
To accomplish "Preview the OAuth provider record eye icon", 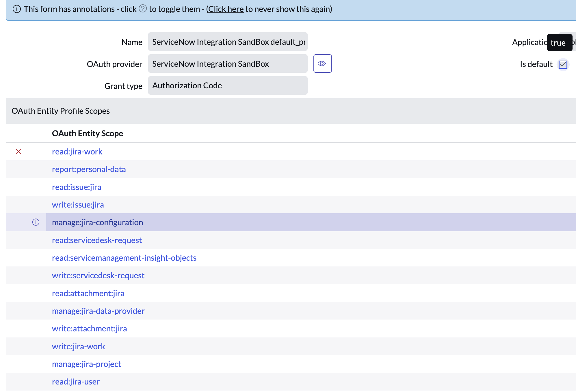I will point(322,64).
